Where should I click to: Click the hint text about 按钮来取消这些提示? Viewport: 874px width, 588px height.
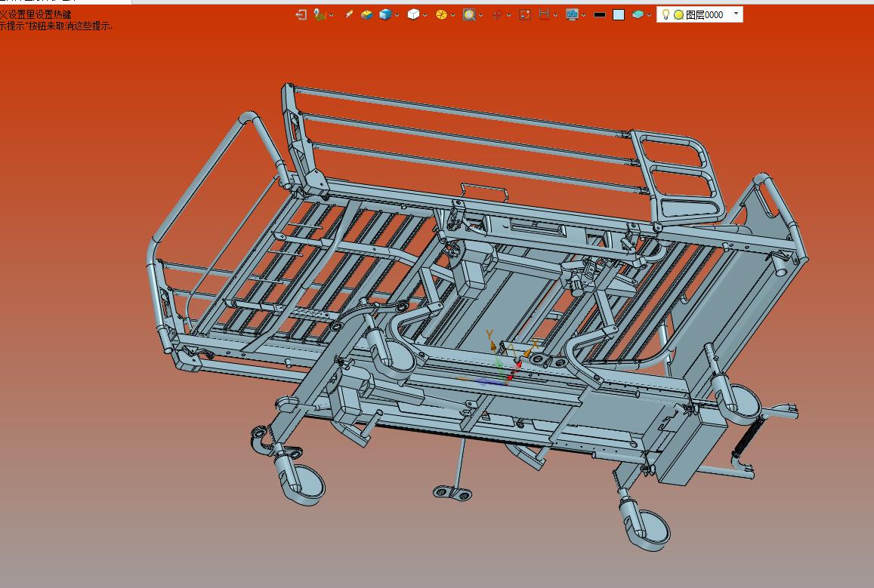click(56, 26)
